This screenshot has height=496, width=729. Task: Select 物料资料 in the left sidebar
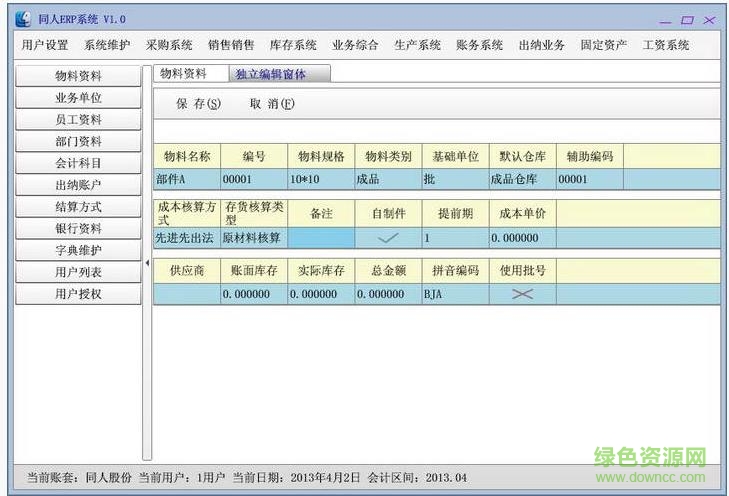tap(78, 76)
